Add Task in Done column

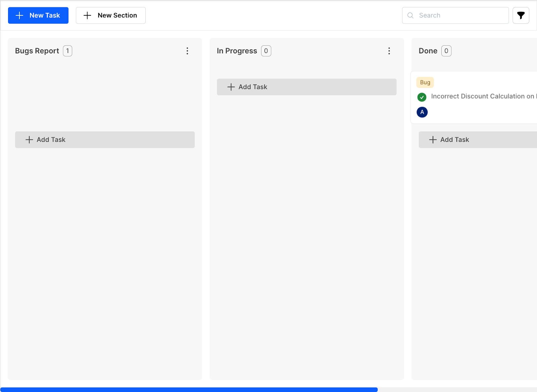pos(478,140)
